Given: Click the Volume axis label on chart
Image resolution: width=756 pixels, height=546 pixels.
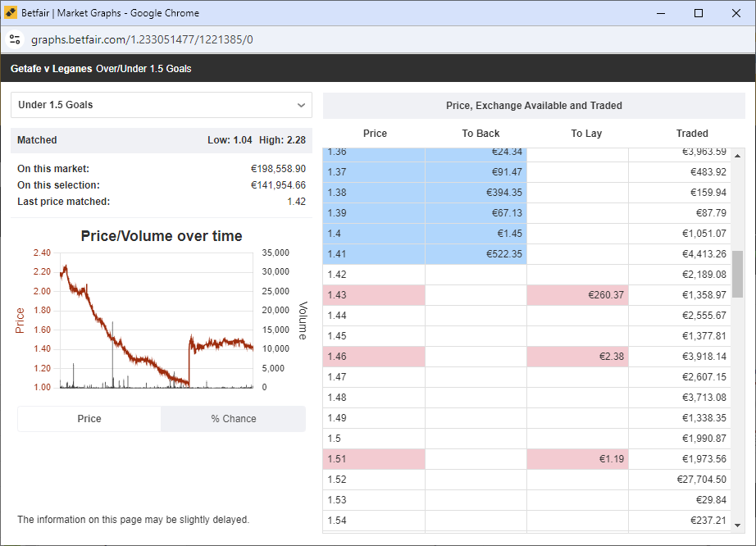Looking at the screenshot, I should (303, 321).
